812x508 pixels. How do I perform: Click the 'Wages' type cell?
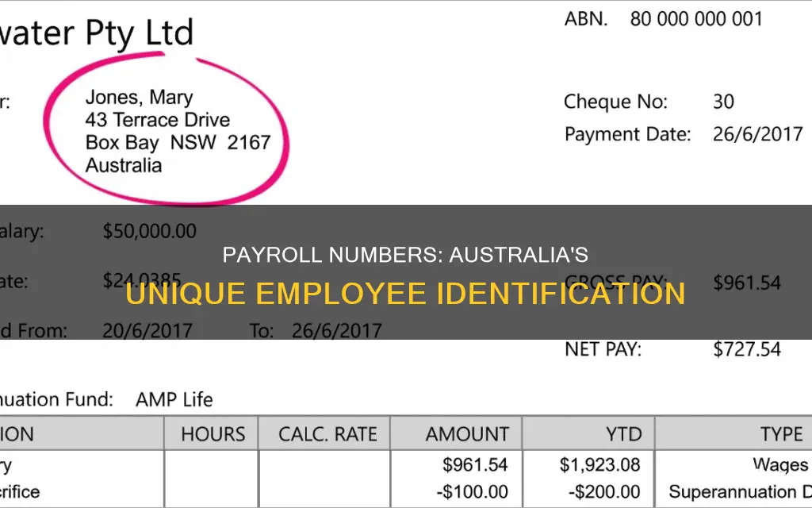[x=780, y=465]
